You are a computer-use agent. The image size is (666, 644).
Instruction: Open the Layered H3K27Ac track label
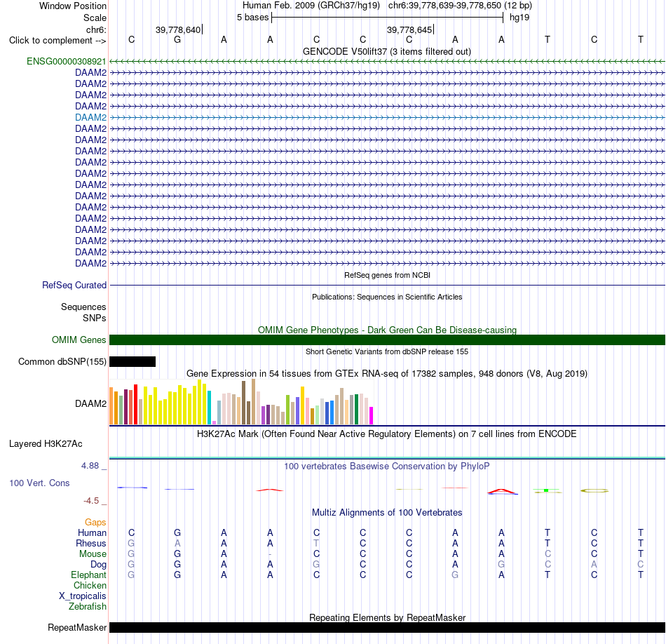(46, 444)
